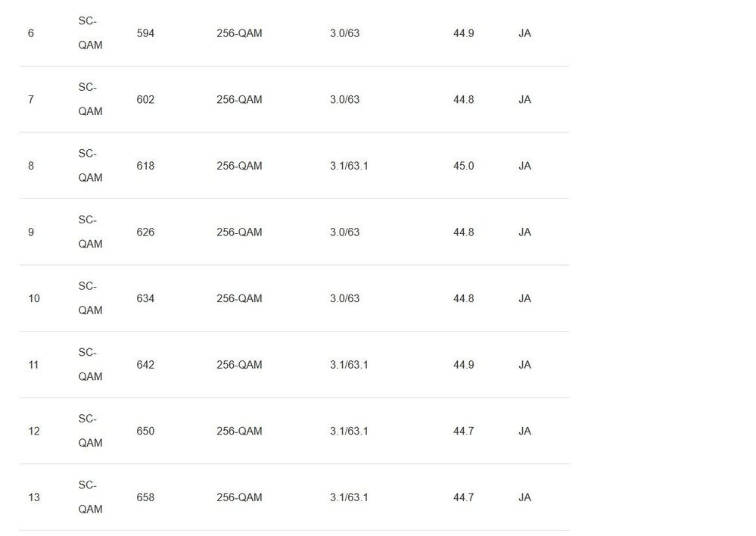Screen dimensions: 756x536
Task: Click the frequency cell showing 634
Action: (x=145, y=298)
